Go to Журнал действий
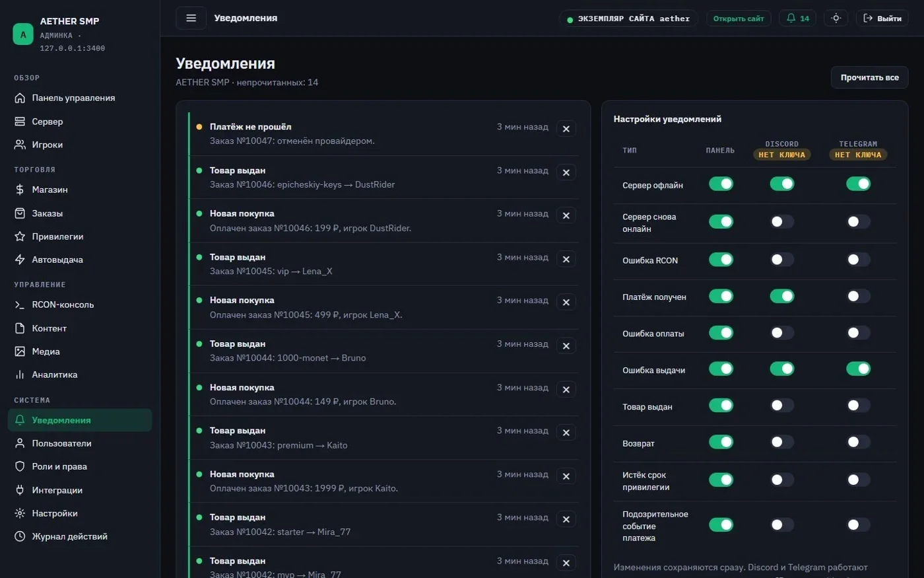The width and height of the screenshot is (924, 578). pos(80,536)
